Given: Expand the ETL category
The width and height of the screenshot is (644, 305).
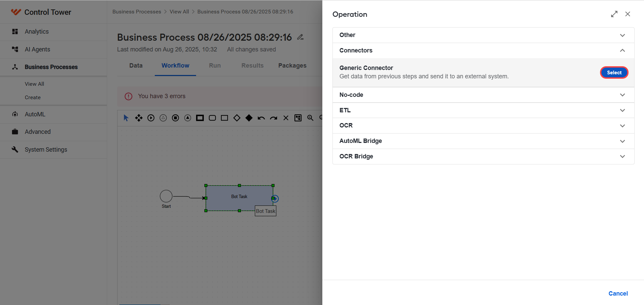Looking at the screenshot, I should [483, 110].
